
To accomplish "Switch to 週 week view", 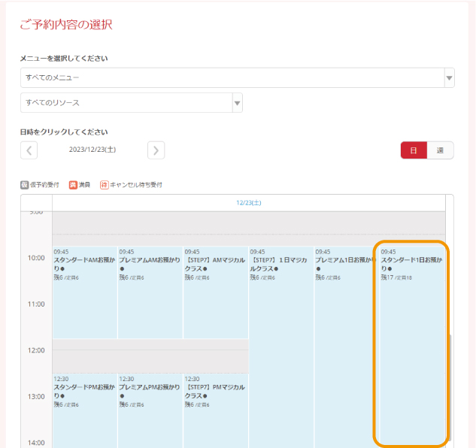I will coord(440,150).
